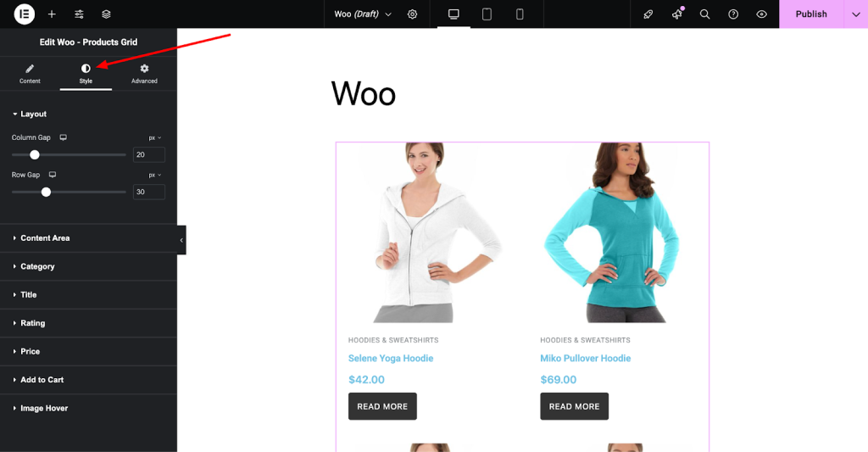This screenshot has width=868, height=452.
Task: Toggle preview changes eye icon
Action: (x=761, y=14)
